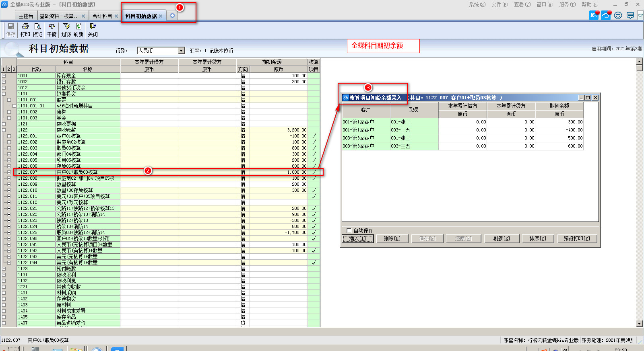The height and width of the screenshot is (351, 644).
Task: Open the blue cloud service icon
Action: point(606,15)
